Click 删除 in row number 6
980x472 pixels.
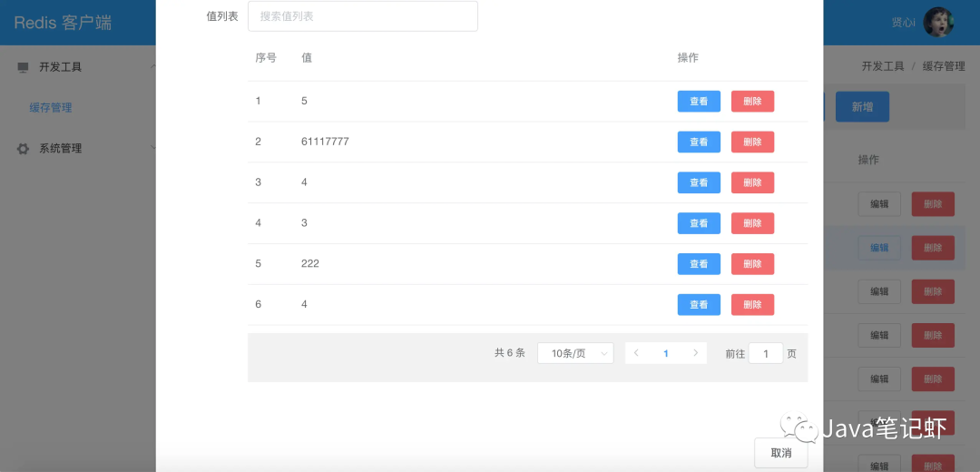[752, 304]
